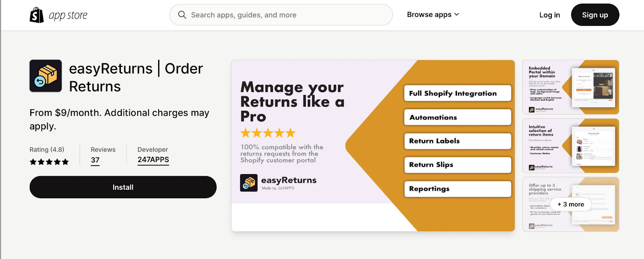Open the 247APPS developer link
644x259 pixels.
coord(153,160)
